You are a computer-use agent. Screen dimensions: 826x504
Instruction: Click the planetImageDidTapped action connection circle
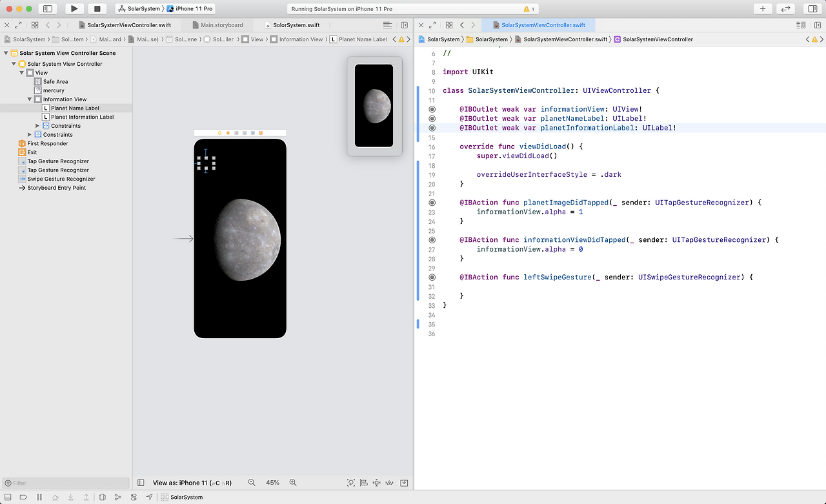[432, 203]
